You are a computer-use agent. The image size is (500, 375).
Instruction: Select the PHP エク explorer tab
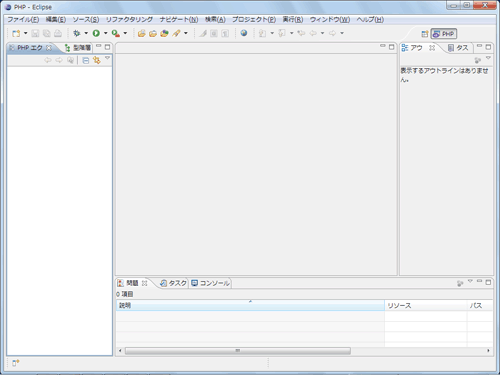[x=30, y=48]
